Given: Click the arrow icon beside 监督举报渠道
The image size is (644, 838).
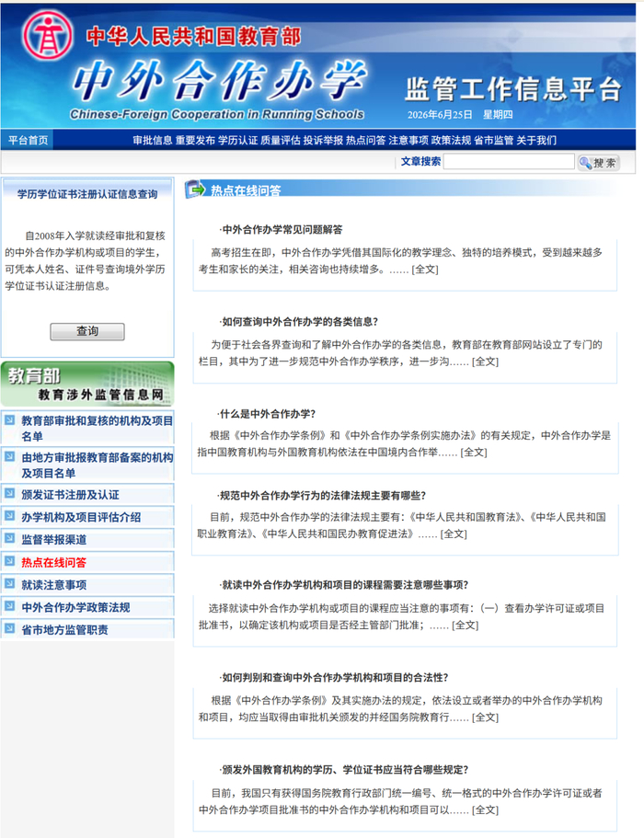Looking at the screenshot, I should point(9,538).
